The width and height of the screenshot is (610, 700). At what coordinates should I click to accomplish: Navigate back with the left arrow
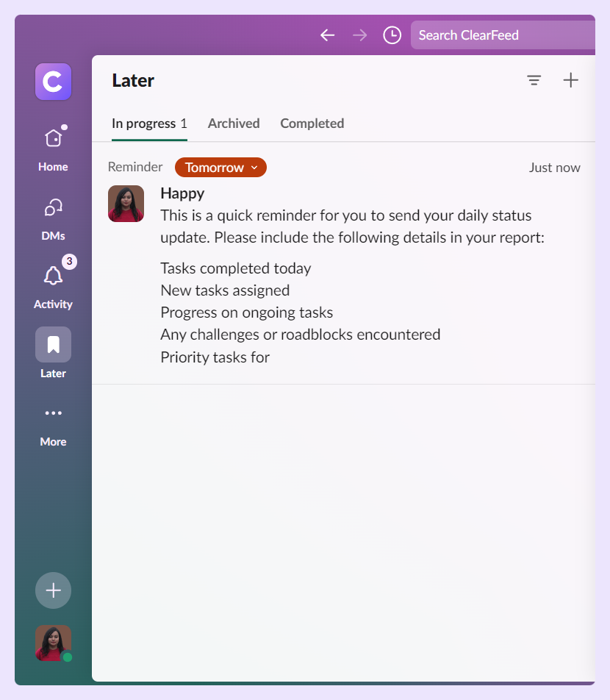tap(328, 35)
